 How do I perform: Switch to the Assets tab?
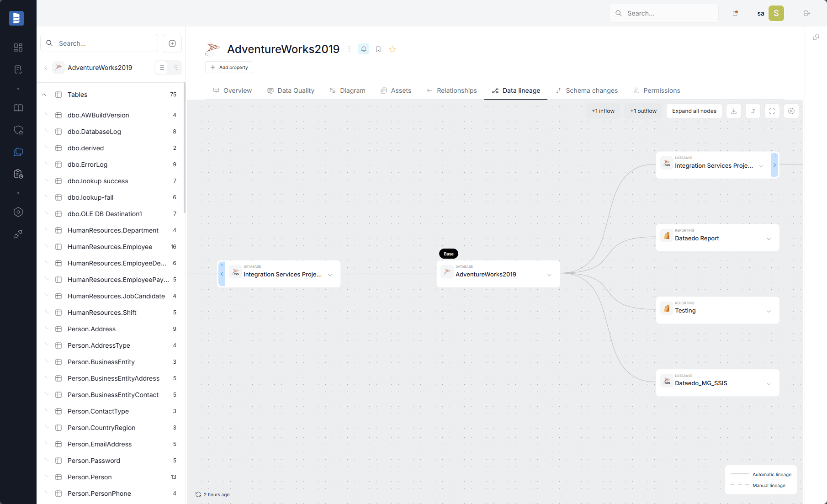click(396, 90)
